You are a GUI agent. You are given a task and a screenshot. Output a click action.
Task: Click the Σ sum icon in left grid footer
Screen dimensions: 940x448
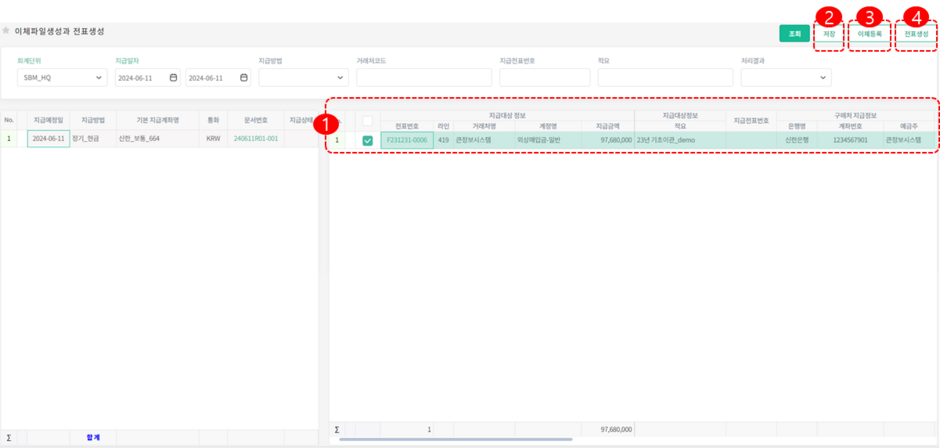click(x=9, y=437)
